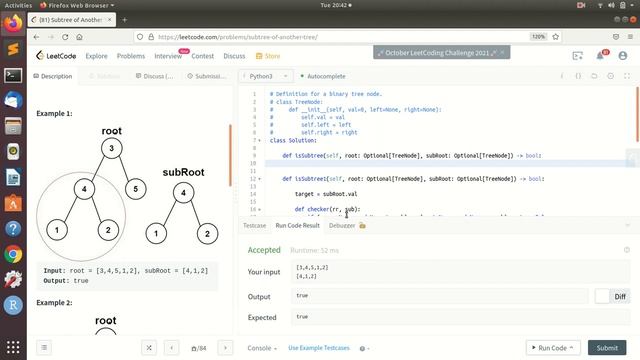Click the LeetCode logo
The width and height of the screenshot is (640, 360).
[56, 56]
